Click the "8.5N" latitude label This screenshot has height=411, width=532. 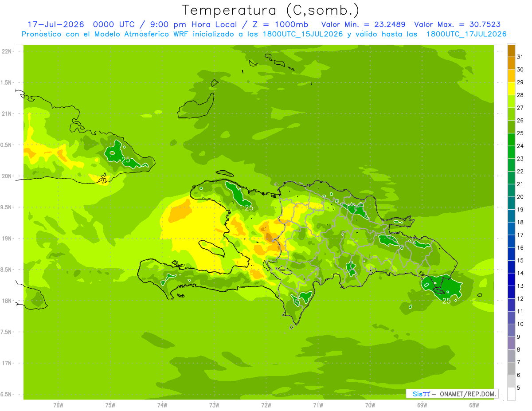click(x=7, y=270)
